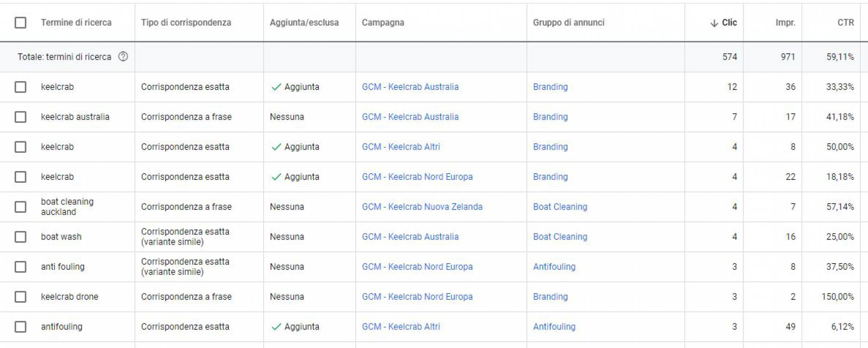
Task: Click the total impressions value 971
Action: (788, 57)
